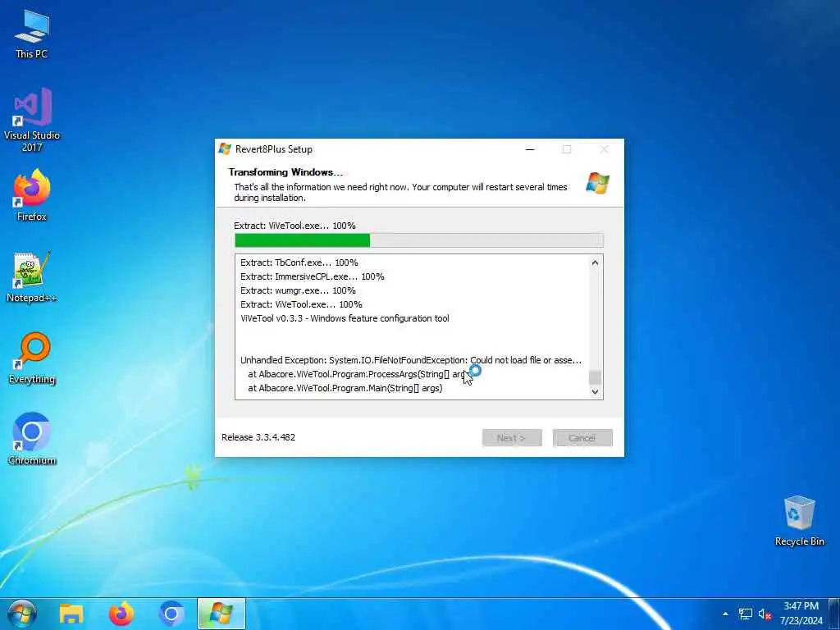Click the muted volume tray icon
This screenshot has width=840, height=630.
click(x=765, y=614)
